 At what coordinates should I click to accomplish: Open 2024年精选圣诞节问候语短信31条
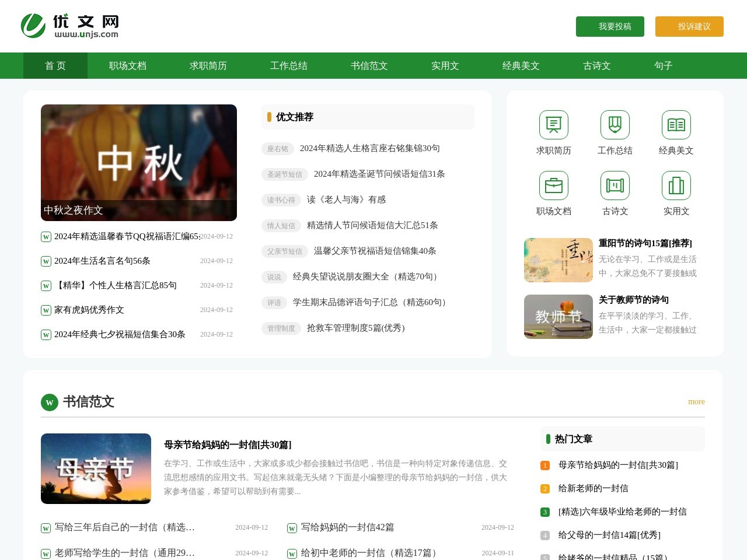[379, 174]
